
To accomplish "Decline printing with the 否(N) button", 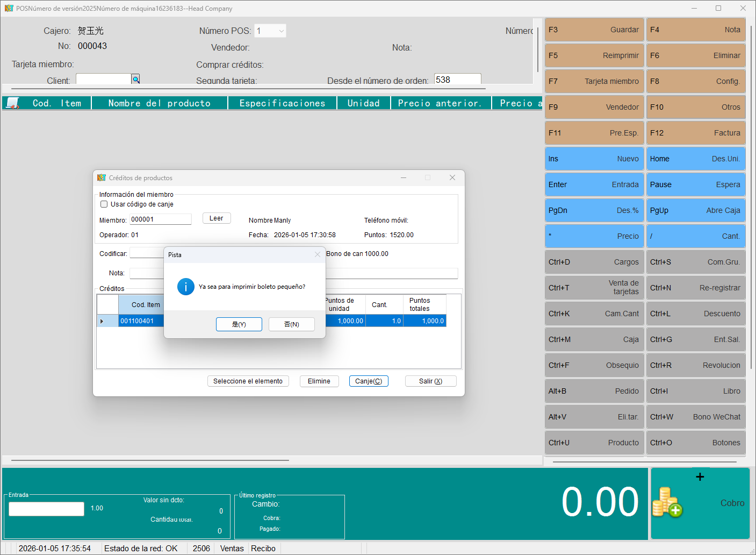I will tap(291, 324).
